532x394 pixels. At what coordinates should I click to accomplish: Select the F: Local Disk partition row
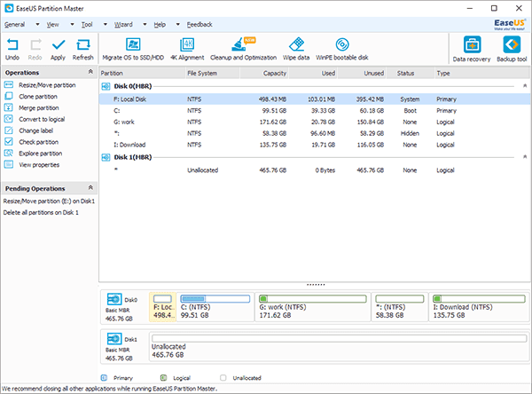tap(315, 99)
